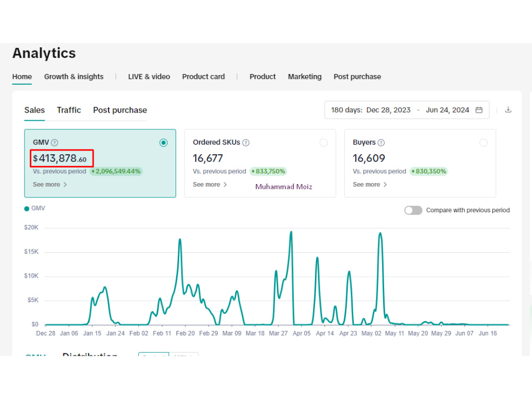Switch to the Traffic tab
532x399 pixels.
tap(69, 110)
